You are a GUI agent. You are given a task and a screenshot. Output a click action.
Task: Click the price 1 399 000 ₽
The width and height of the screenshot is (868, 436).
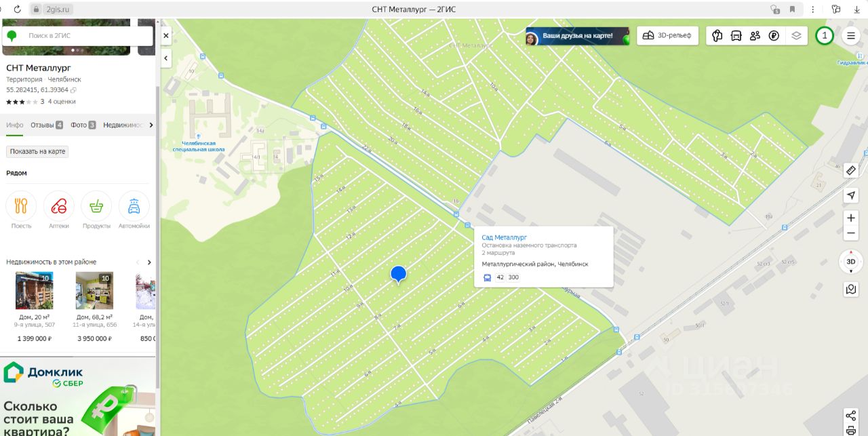click(35, 338)
